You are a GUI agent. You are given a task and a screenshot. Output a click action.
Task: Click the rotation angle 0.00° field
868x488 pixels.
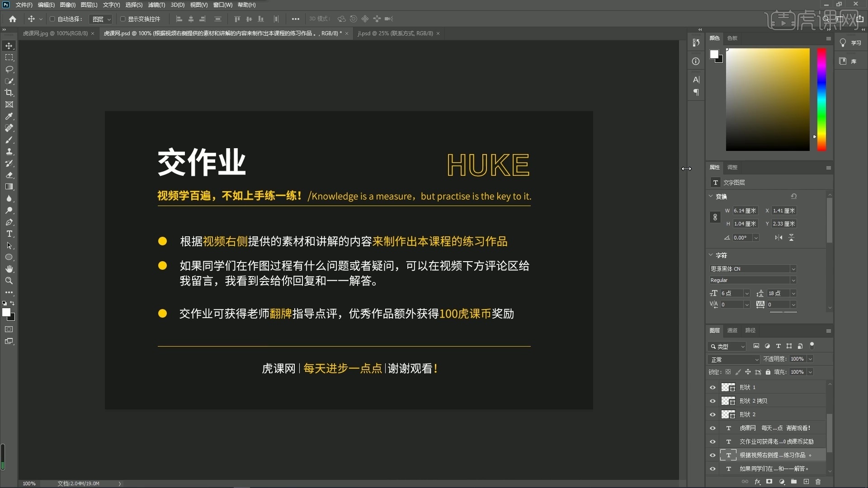click(x=742, y=238)
